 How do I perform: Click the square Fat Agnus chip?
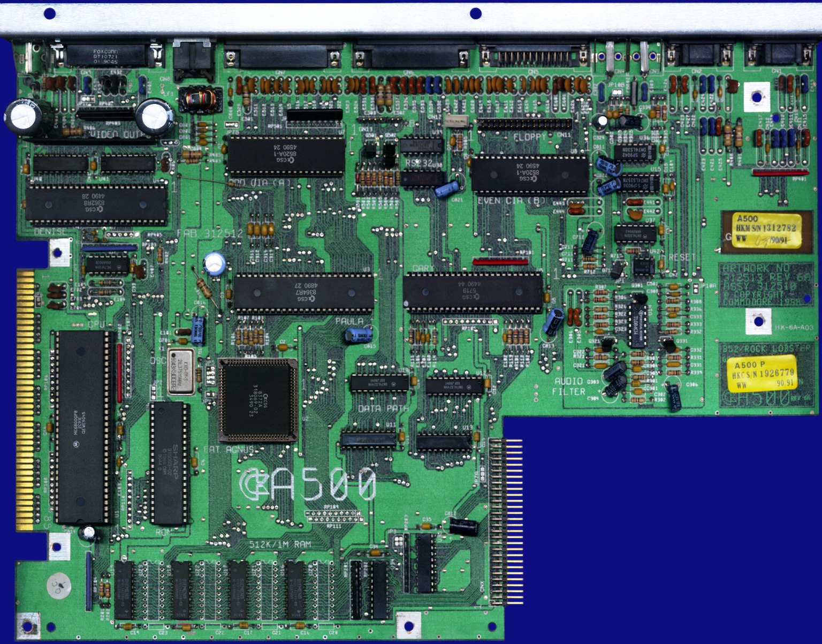(x=258, y=399)
